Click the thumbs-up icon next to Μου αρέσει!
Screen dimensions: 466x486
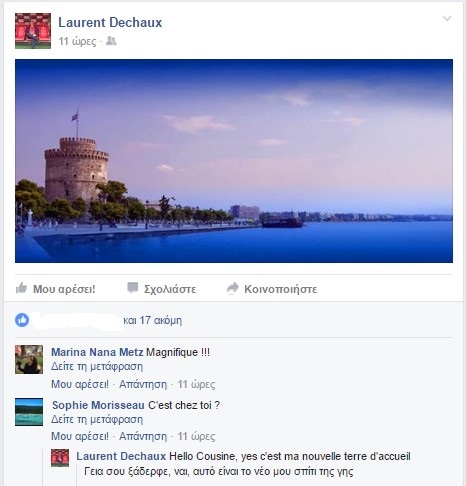point(21,288)
